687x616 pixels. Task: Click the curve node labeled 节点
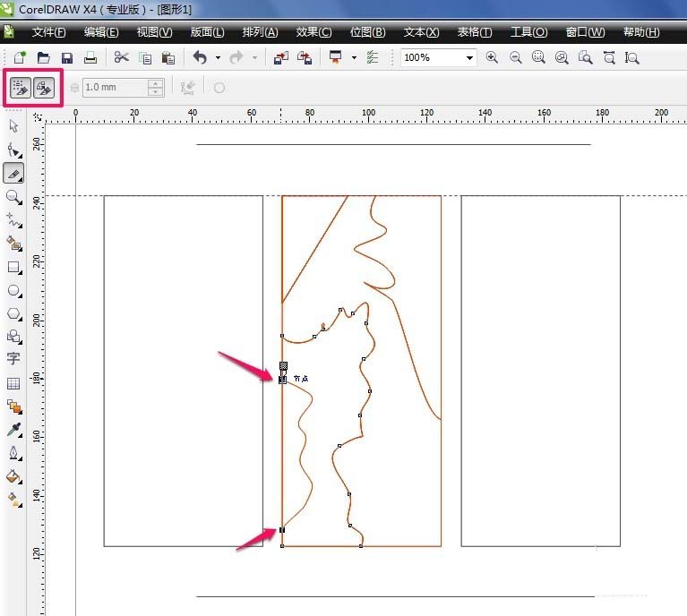(283, 380)
